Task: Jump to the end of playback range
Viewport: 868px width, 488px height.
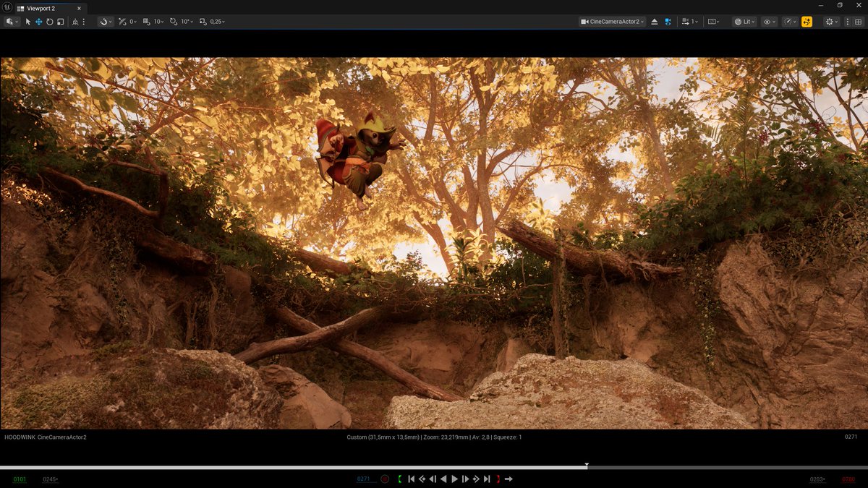Action: click(487, 479)
